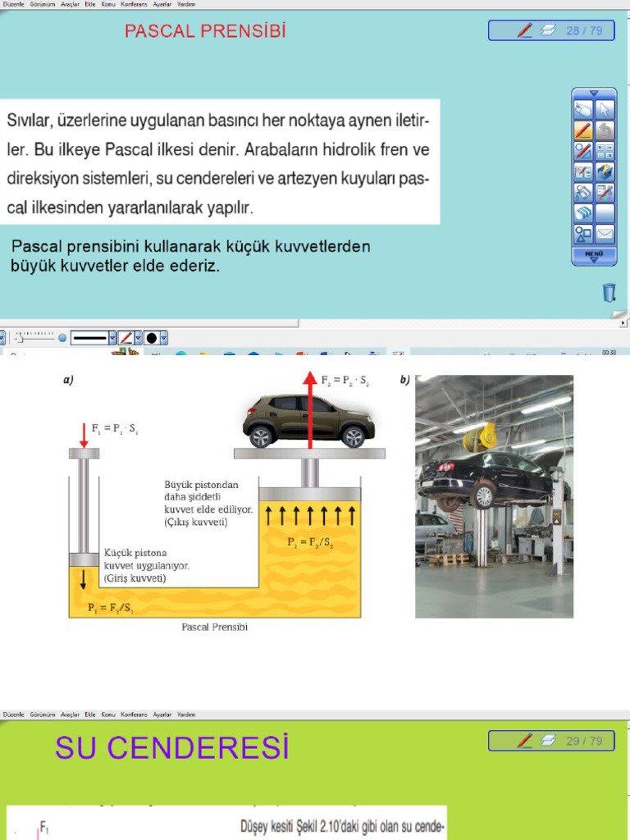Open Düzenle menu above the Pascal Prensibi slide
This screenshot has width=630, height=840.
[13, 4]
